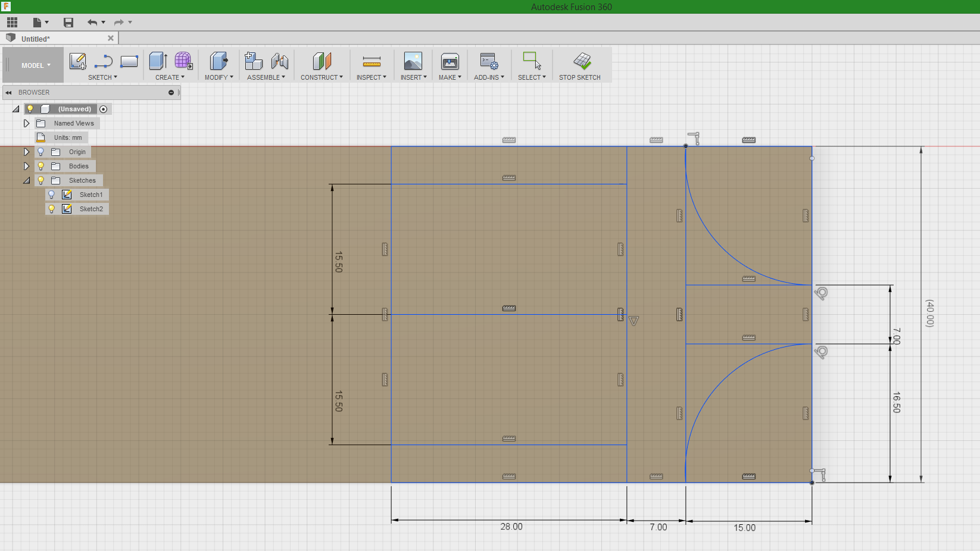980x551 pixels.
Task: Expand the Named Views folder
Action: point(26,123)
